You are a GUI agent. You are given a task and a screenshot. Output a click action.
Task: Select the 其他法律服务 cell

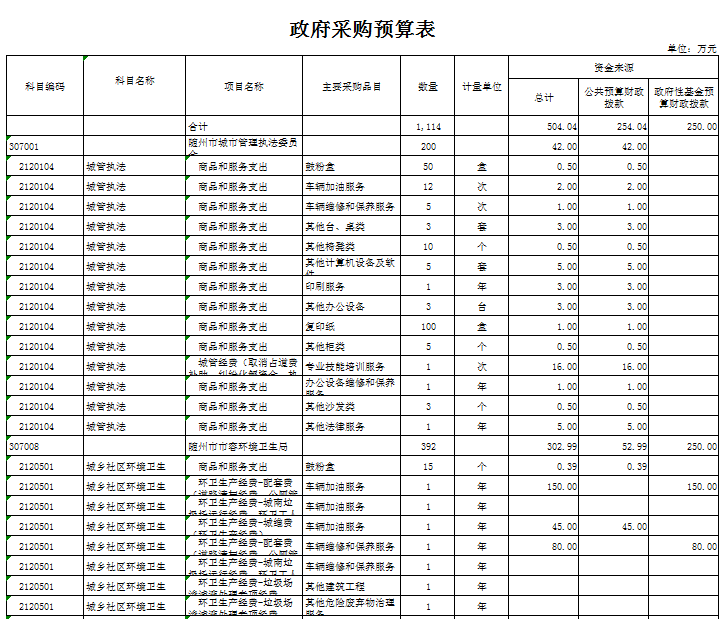(351, 426)
